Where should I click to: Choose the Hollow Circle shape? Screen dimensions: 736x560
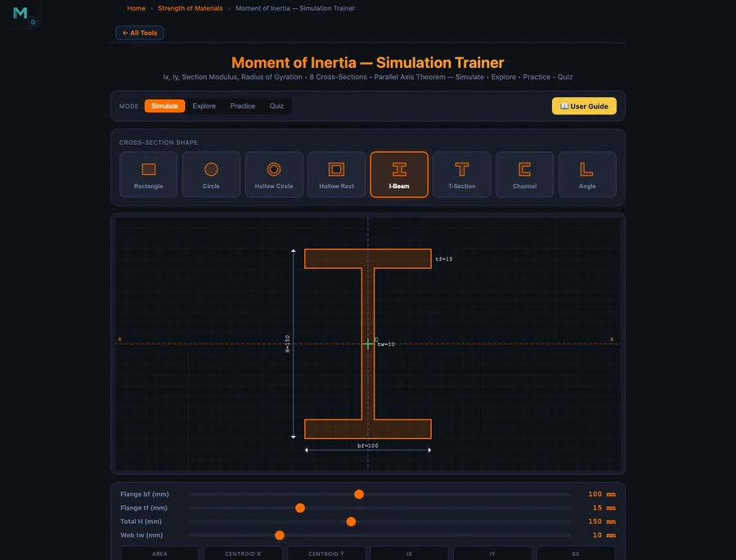pos(274,175)
